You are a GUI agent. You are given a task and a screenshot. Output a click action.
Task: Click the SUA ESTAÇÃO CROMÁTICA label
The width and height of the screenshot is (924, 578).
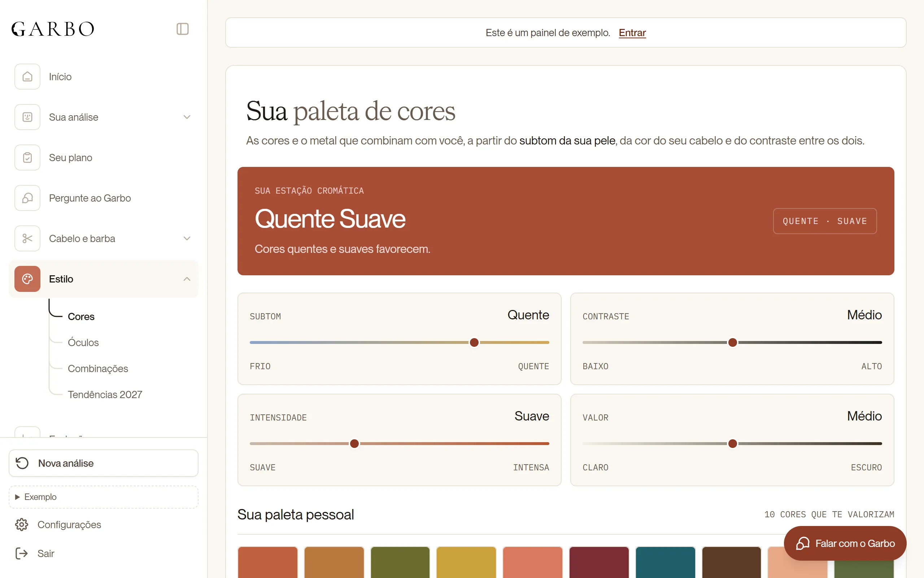tap(309, 191)
